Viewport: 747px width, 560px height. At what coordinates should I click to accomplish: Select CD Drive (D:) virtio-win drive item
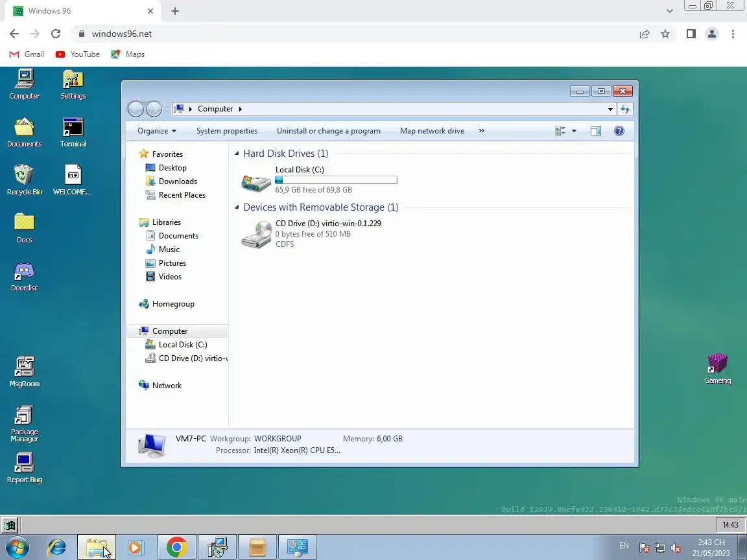tap(311, 234)
